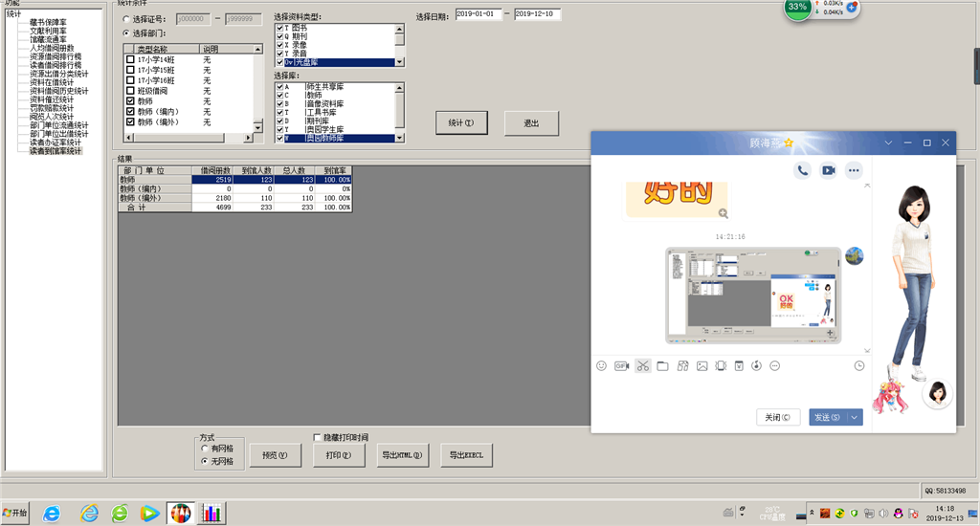Choose the 有网格 print mode
The image size is (980, 526).
[205, 449]
